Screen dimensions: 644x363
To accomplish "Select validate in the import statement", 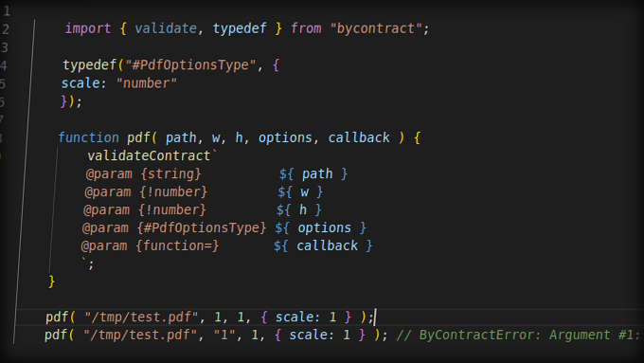I will (x=166, y=28).
